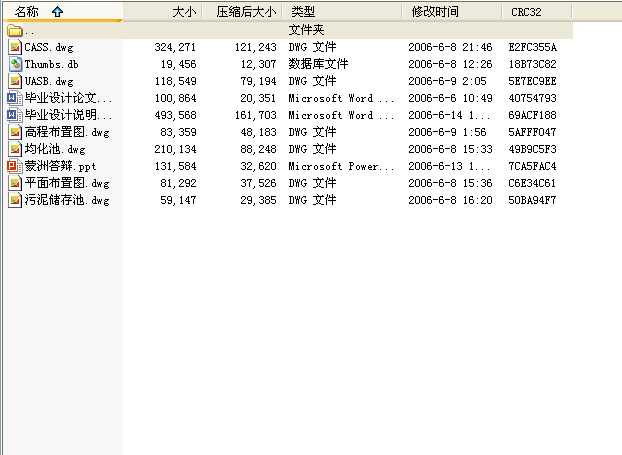The width and height of the screenshot is (622, 455).
Task: Click the CRC32 value E2FC355A
Action: tap(532, 48)
